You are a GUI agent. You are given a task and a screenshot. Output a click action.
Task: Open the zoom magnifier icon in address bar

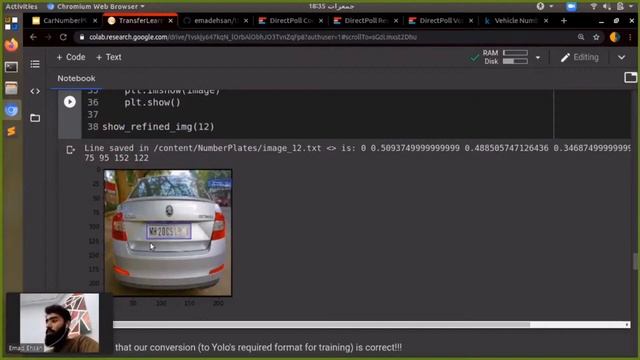click(x=581, y=37)
